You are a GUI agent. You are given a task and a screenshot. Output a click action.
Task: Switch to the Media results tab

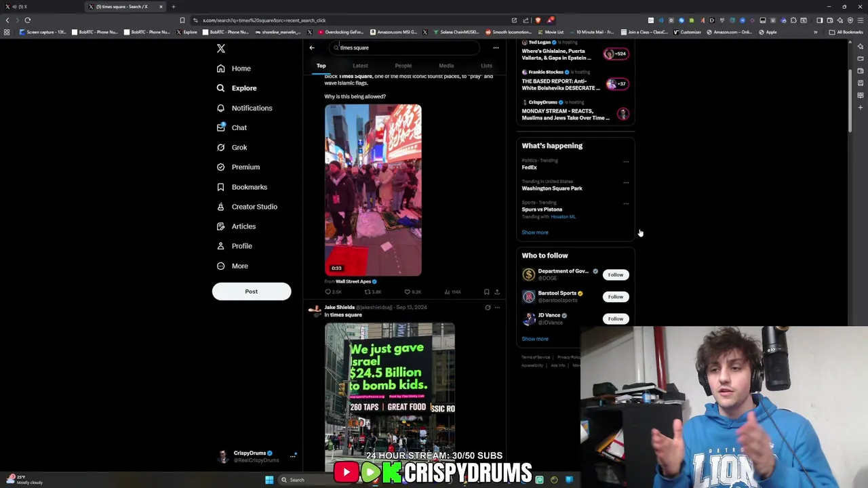click(446, 66)
